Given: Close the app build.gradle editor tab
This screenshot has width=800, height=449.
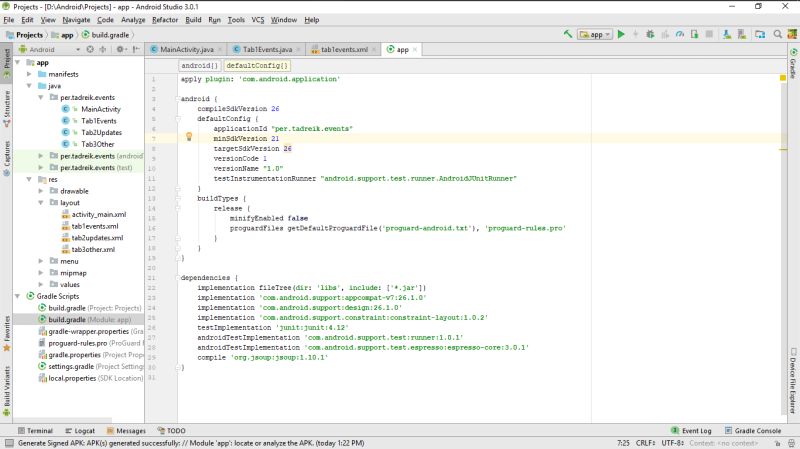Looking at the screenshot, I should click(x=415, y=49).
